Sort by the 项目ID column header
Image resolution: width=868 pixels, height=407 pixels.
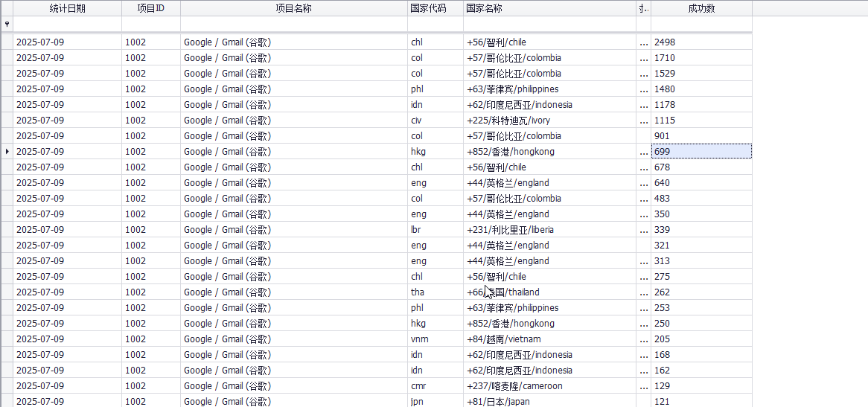pos(151,8)
